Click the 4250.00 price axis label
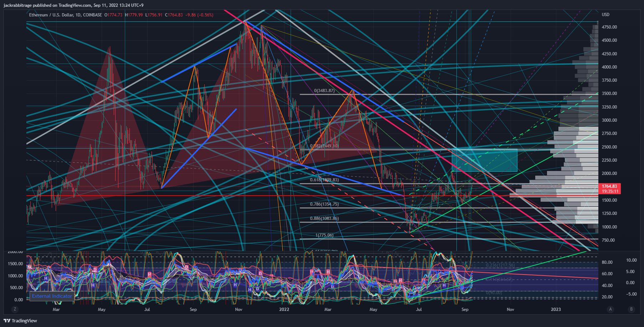 pyautogui.click(x=609, y=54)
